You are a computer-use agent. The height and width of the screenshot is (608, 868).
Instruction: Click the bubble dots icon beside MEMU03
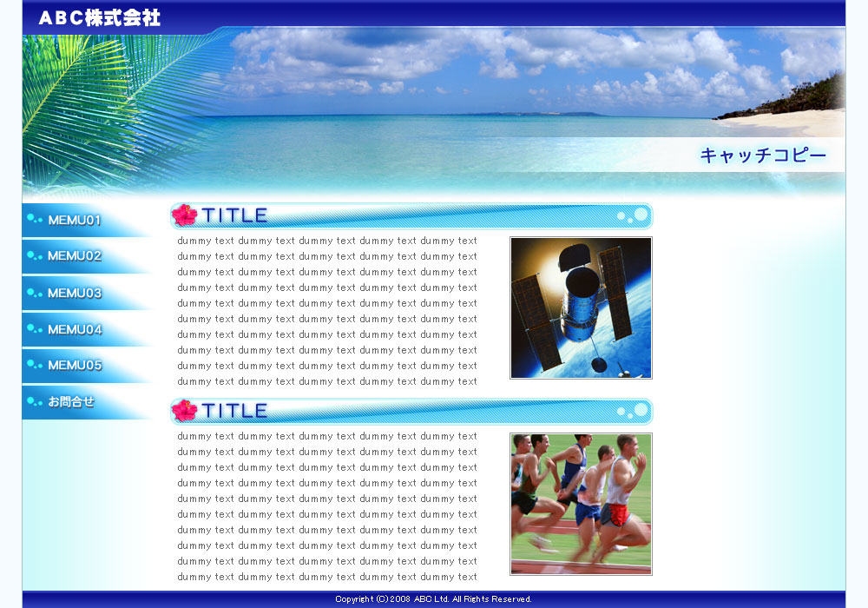click(35, 293)
